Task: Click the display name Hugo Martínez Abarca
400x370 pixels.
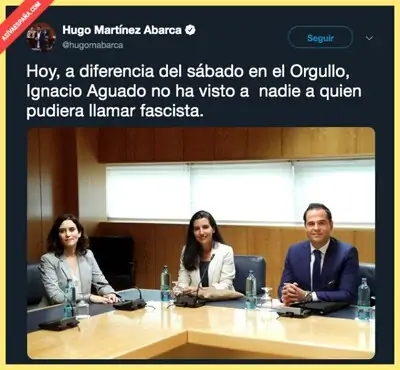Action: 122,30
